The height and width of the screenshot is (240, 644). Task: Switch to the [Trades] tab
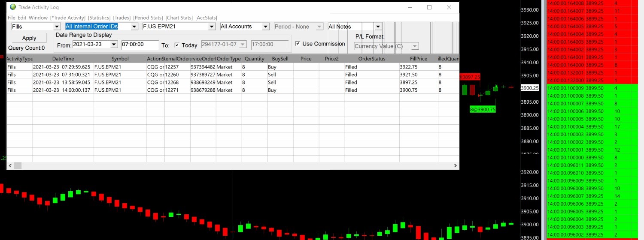[122, 18]
